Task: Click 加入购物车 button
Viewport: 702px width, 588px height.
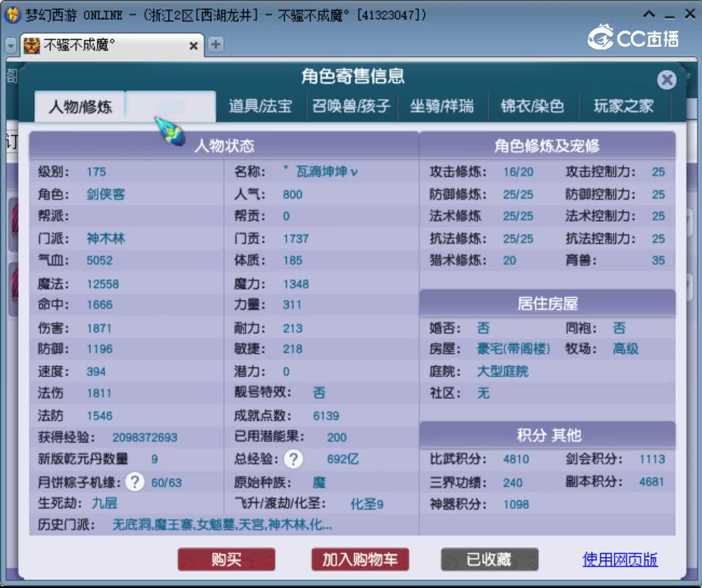Action: point(360,559)
